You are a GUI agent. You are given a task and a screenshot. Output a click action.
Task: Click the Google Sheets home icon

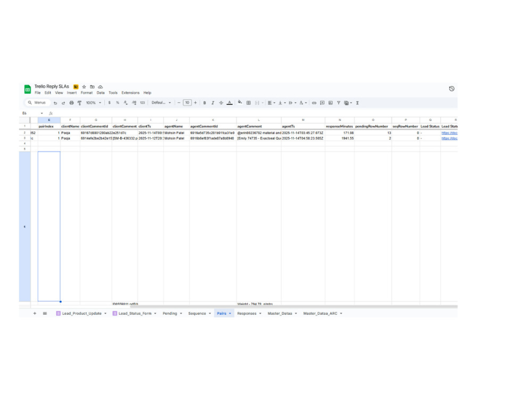pyautogui.click(x=28, y=89)
